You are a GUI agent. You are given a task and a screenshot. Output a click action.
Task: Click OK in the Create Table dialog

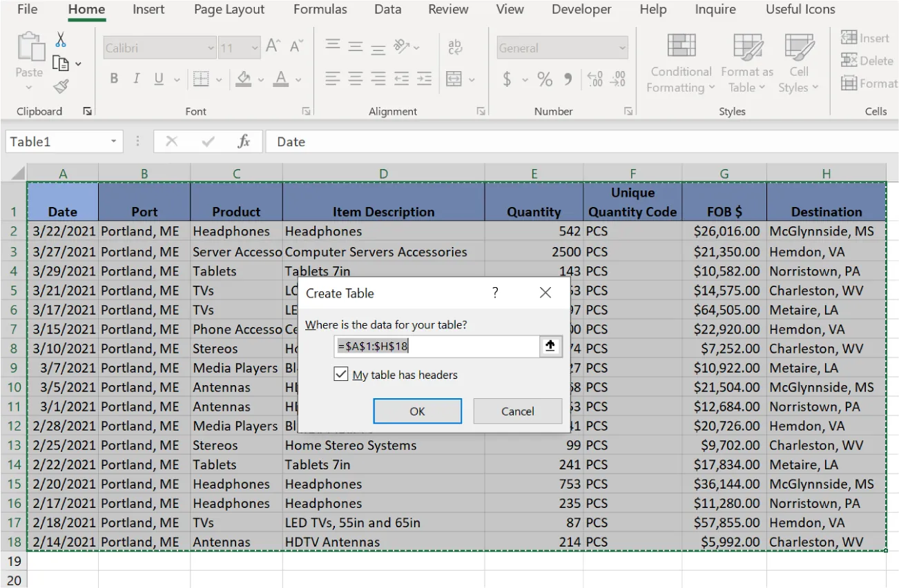[x=417, y=411]
